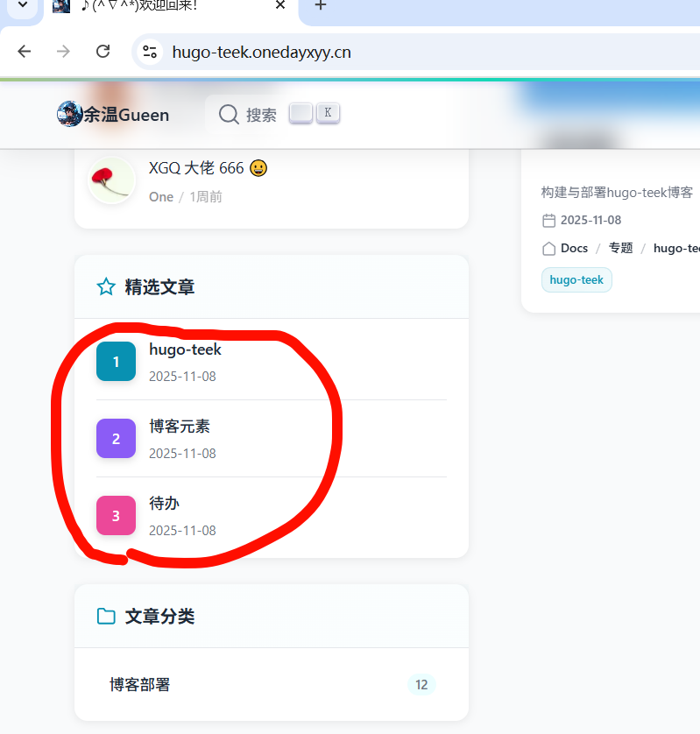700x734 pixels.
Task: Select the pink number 3 badge
Action: (x=116, y=515)
